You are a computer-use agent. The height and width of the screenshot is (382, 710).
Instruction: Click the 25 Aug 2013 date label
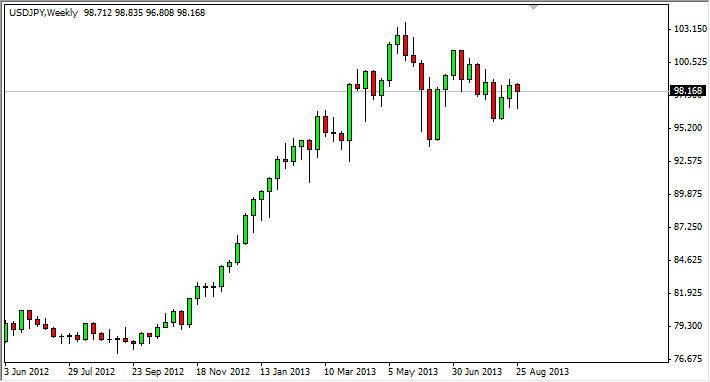tap(542, 372)
